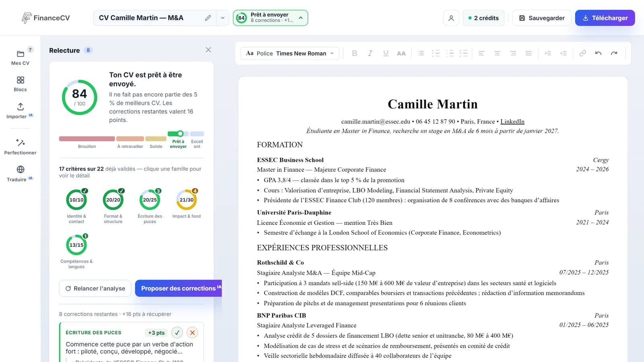The height and width of the screenshot is (362, 644).
Task: Click the 8 badge beside Relecture
Action: point(88,50)
